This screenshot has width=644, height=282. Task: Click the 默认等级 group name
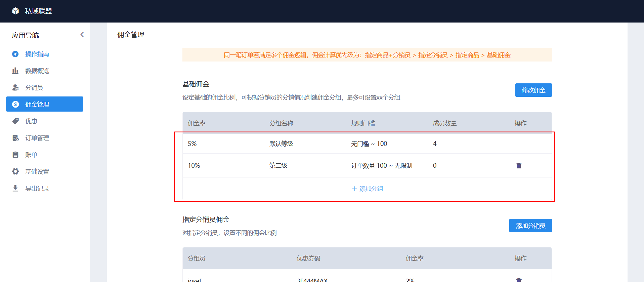tap(281, 144)
